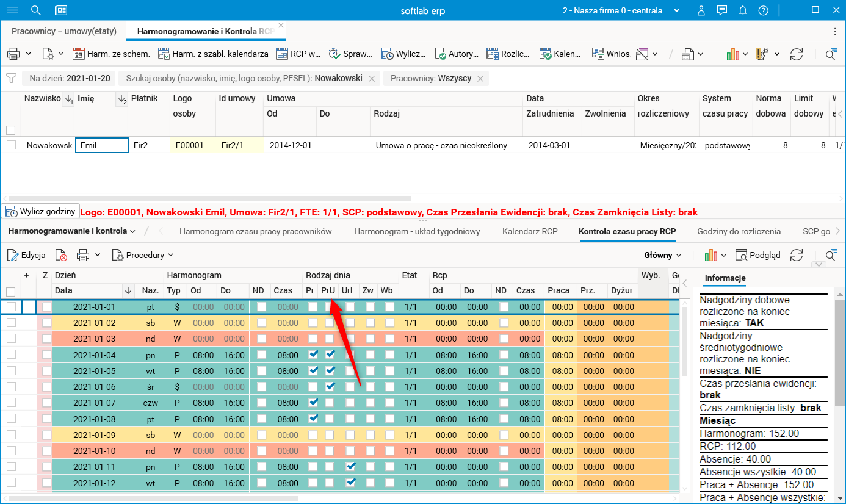Refresh the lower Kontrola grid
The width and height of the screenshot is (846, 504).
tap(796, 255)
